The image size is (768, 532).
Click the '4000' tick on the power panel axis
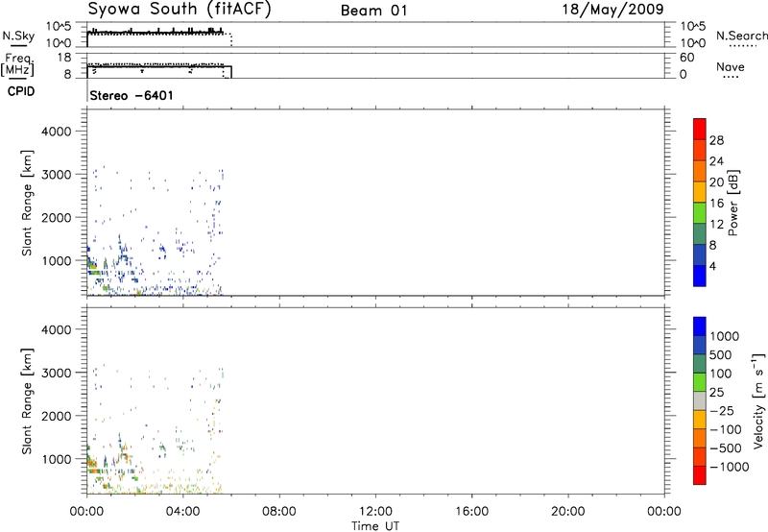56,132
